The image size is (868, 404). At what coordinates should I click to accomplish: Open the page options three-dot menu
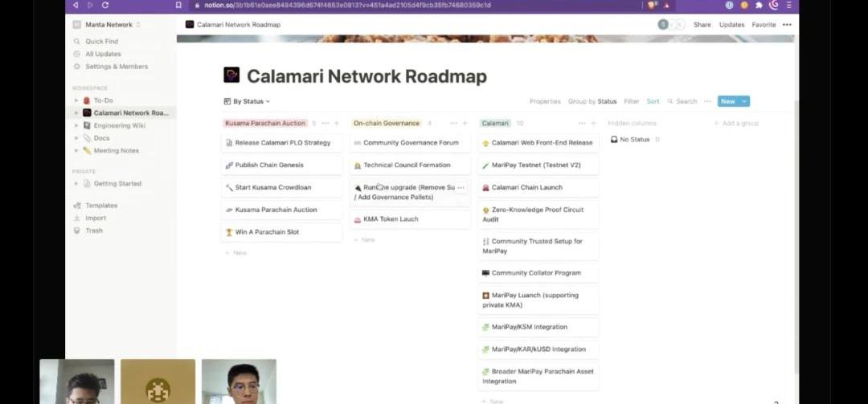click(787, 25)
